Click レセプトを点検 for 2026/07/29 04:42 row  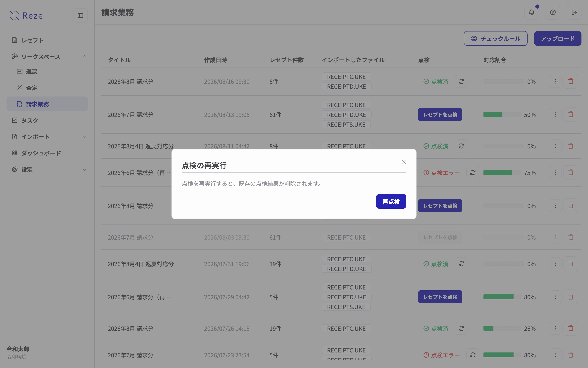[440, 297]
